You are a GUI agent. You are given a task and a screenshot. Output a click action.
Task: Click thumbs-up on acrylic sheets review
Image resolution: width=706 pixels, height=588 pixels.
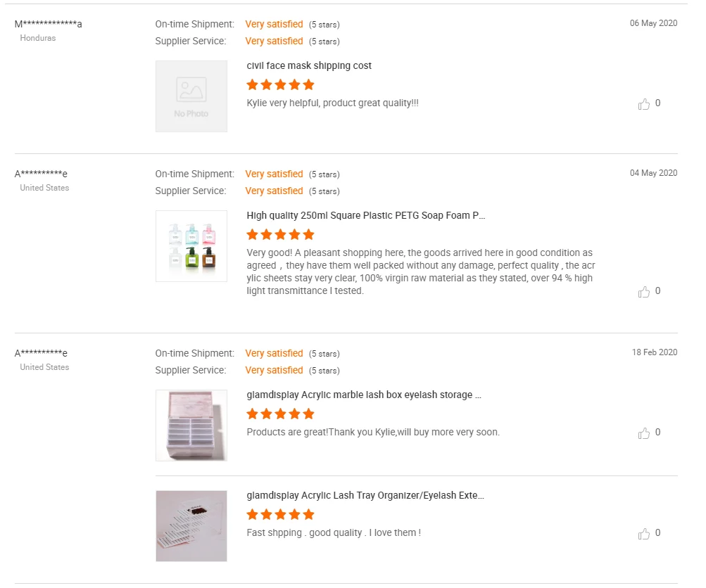tap(643, 292)
